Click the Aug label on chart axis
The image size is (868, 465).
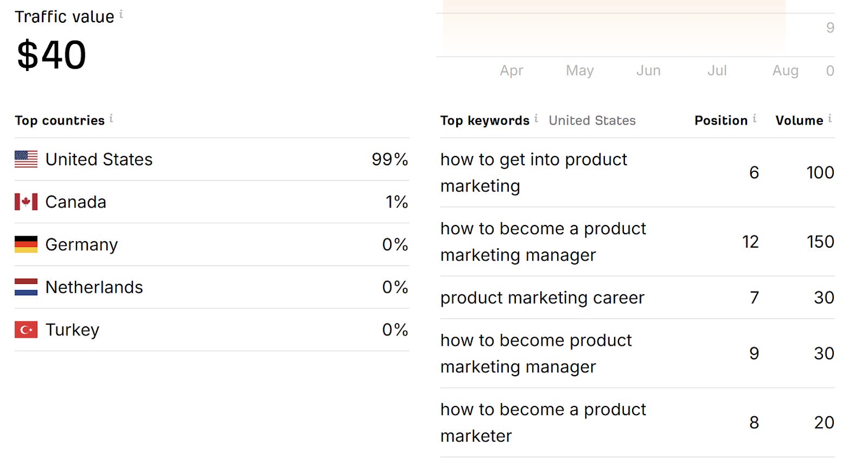pos(785,70)
